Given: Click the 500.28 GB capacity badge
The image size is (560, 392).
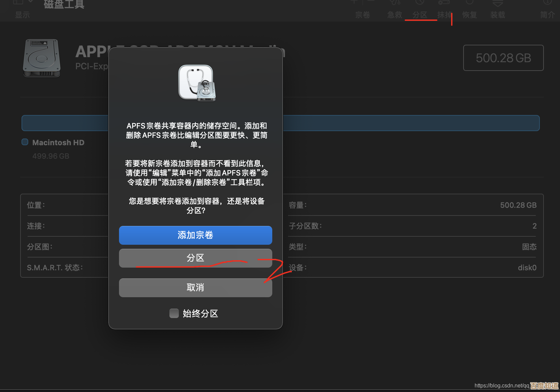Looking at the screenshot, I should [503, 58].
